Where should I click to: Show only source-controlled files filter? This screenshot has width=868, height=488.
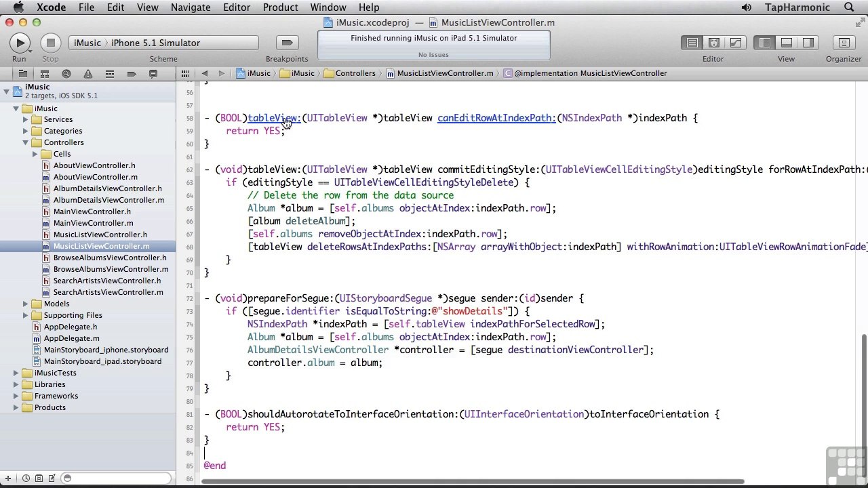39,479
